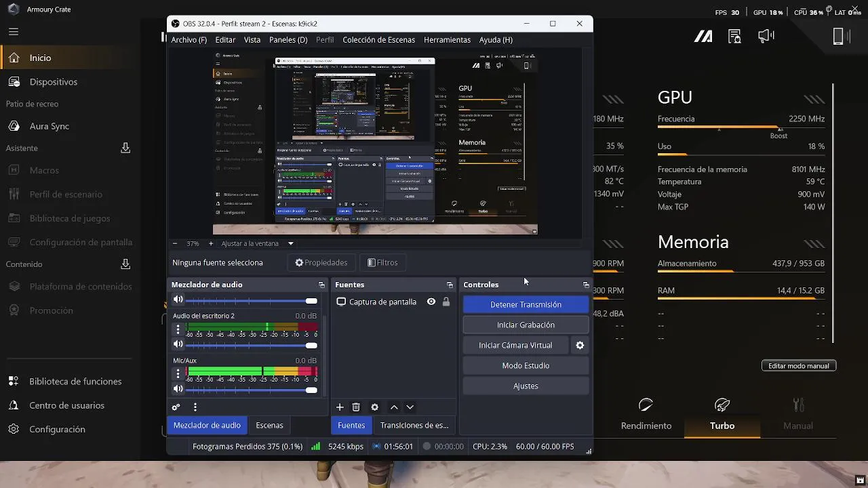This screenshot has width=868, height=488.
Task: Open Inicio in Armoury Crate sidebar
Action: 70,58
